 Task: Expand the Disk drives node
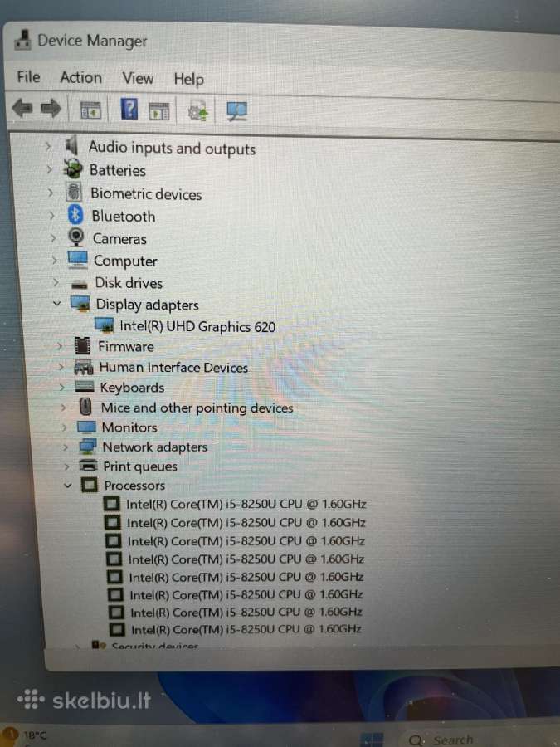pyautogui.click(x=56, y=282)
